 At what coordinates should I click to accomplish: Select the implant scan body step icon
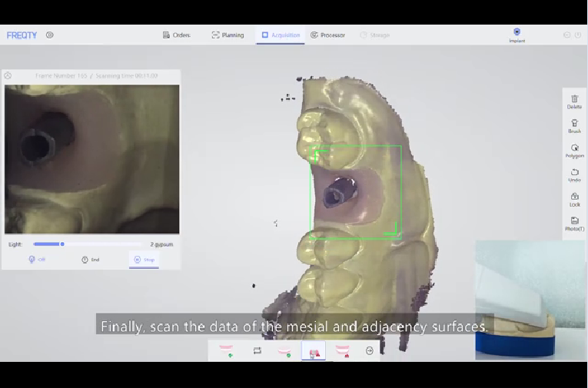tap(314, 351)
